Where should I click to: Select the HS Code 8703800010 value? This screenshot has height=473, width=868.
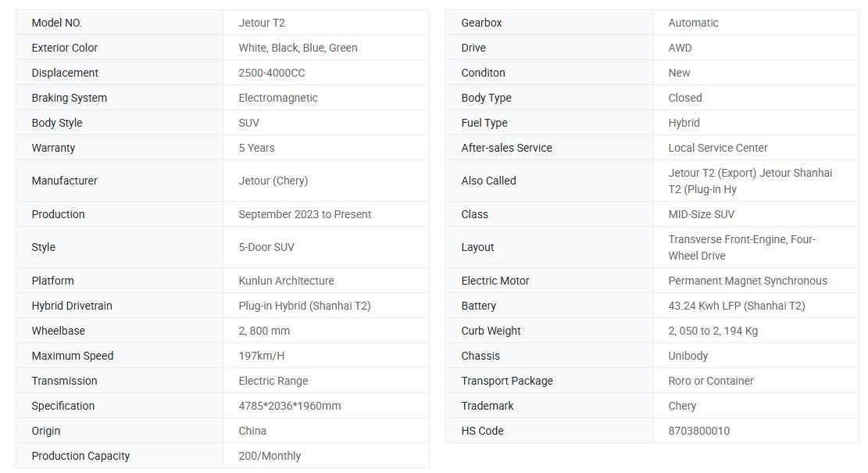coord(698,431)
